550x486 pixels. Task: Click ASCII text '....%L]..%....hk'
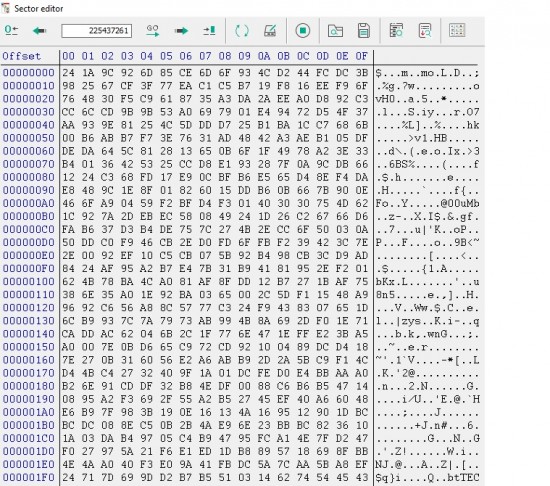tap(427, 125)
